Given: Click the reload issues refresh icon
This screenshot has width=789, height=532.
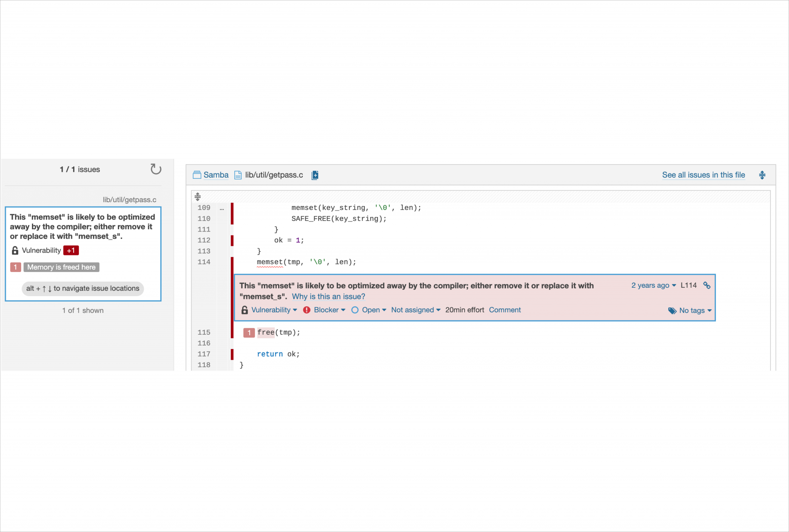Looking at the screenshot, I should pos(156,169).
